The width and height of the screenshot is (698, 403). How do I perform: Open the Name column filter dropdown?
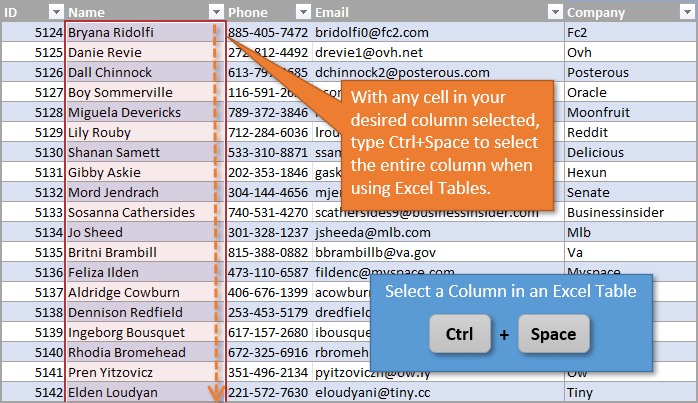click(215, 12)
